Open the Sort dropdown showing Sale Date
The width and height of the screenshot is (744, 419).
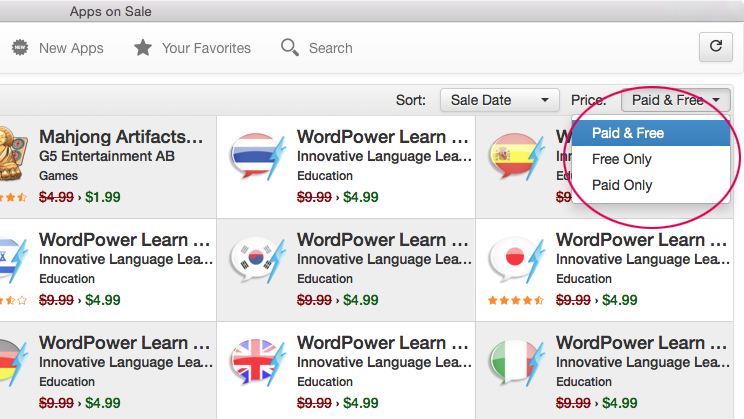500,100
